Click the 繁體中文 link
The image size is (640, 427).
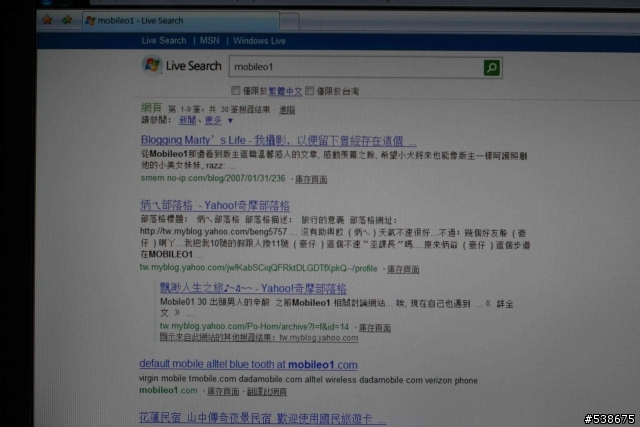[285, 91]
